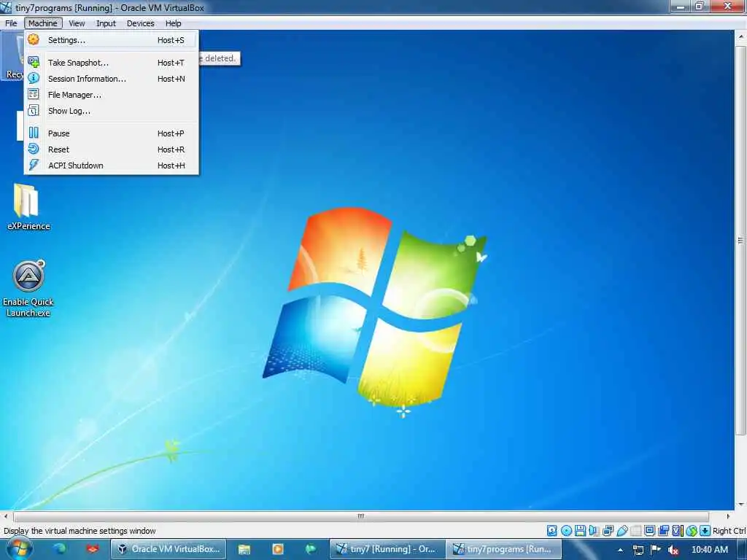Select Show Log menu entry

click(x=111, y=111)
